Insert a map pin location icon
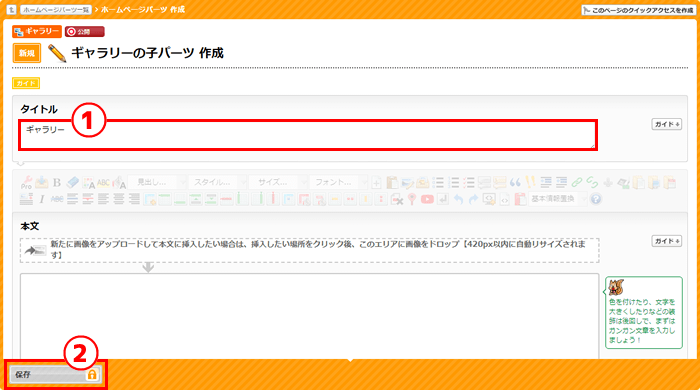700x390 pixels. click(412, 199)
